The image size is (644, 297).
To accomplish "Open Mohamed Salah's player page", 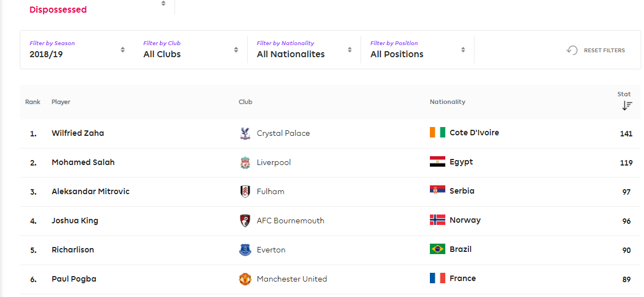I will tap(83, 162).
